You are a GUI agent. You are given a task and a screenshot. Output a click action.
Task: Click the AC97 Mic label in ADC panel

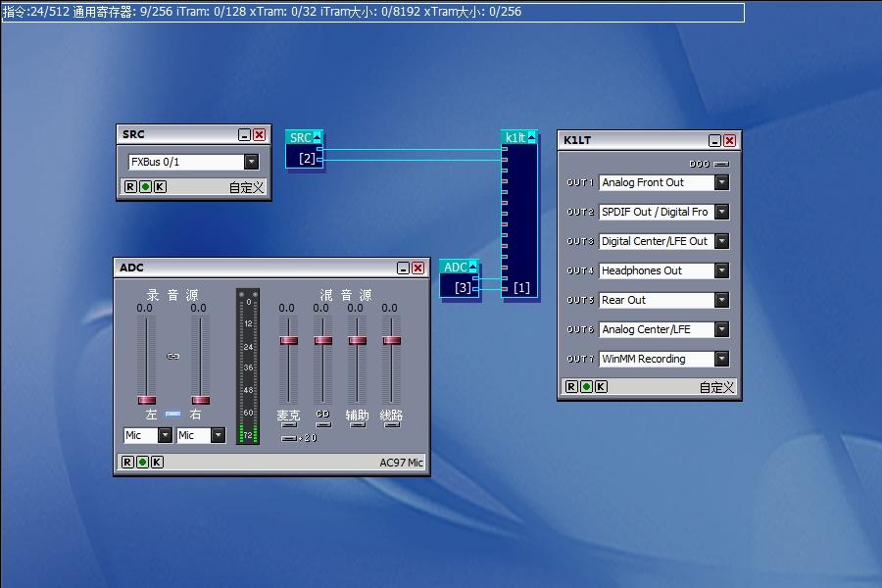pos(401,463)
